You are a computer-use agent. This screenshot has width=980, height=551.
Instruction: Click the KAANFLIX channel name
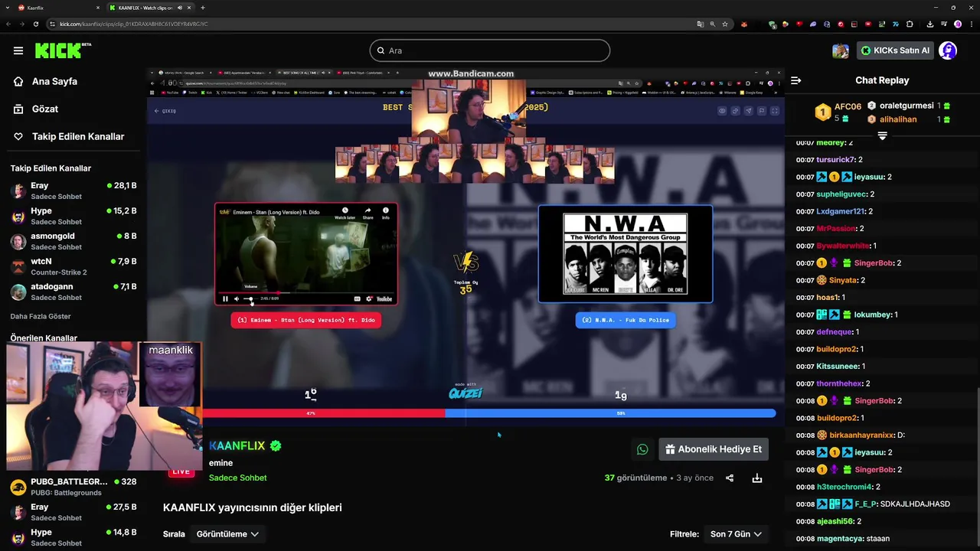click(237, 445)
